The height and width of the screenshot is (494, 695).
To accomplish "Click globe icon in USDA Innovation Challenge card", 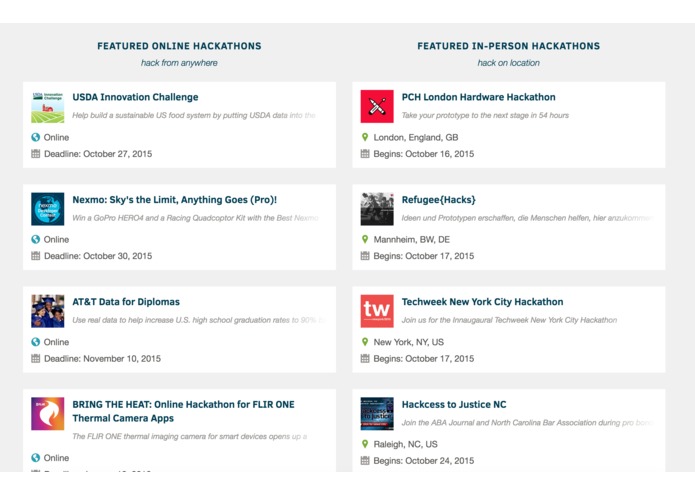I will point(35,137).
